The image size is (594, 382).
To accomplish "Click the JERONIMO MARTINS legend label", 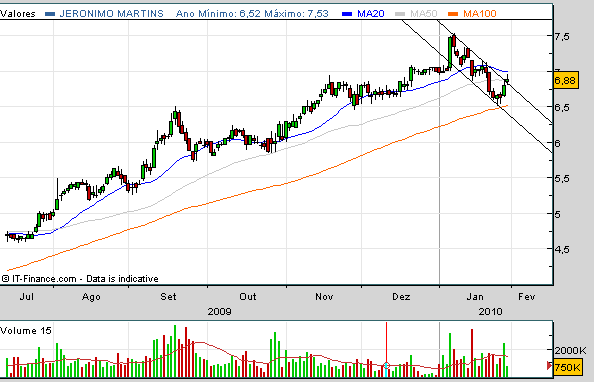I will tap(111, 14).
